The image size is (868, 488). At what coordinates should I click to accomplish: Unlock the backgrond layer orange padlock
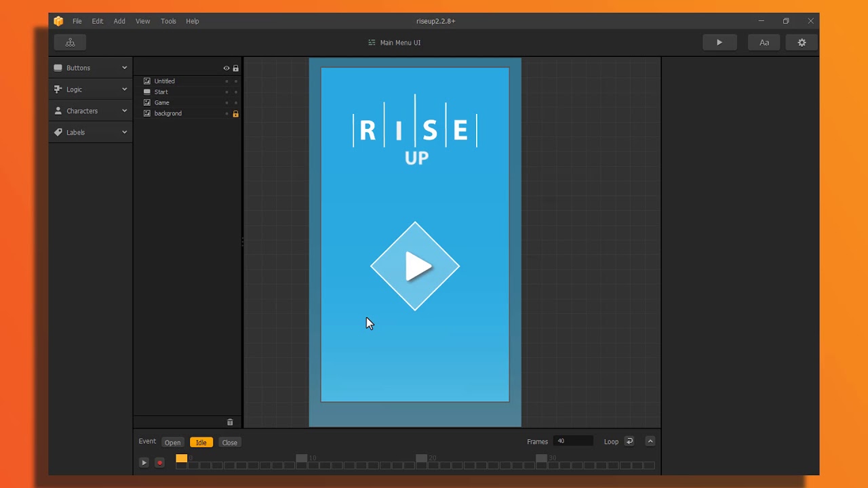click(x=235, y=114)
